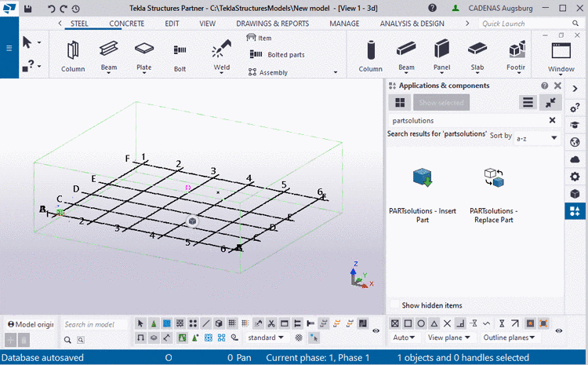The width and height of the screenshot is (588, 365).
Task: Open the DRAWINGS & REPORTS tab
Action: (272, 24)
